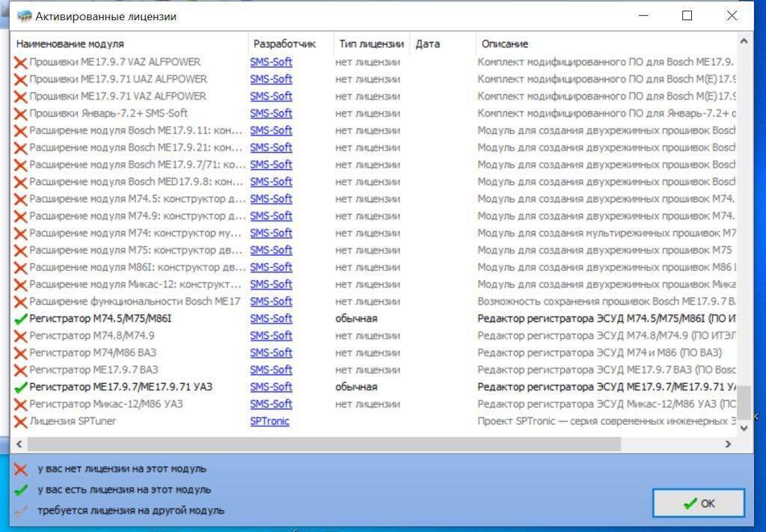Click the X icon of Расширение модуля Bosch ME17.9.21
This screenshot has width=766, height=532.
20,148
